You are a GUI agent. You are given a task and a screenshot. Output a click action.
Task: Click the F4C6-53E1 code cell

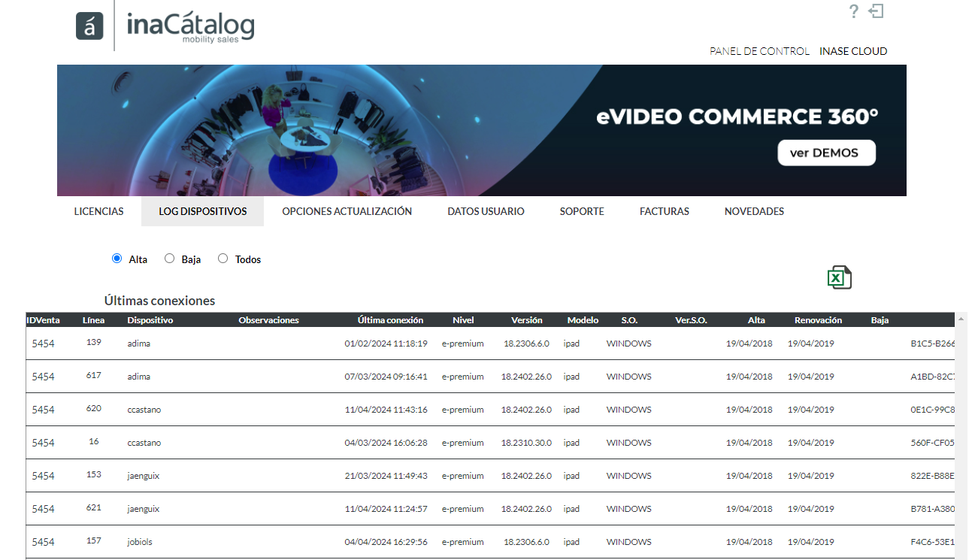click(933, 542)
